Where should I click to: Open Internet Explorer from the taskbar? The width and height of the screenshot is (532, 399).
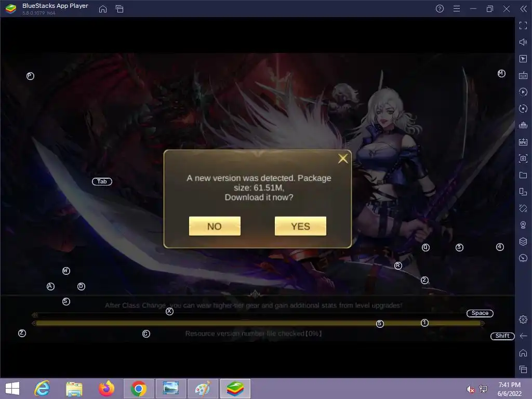42,389
